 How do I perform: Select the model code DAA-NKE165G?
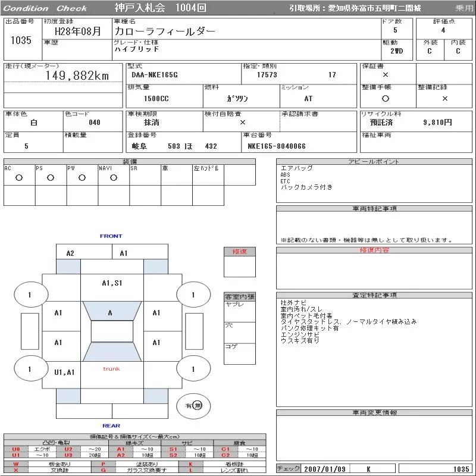155,75
